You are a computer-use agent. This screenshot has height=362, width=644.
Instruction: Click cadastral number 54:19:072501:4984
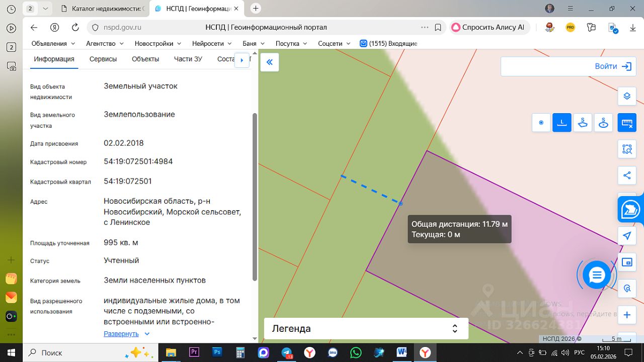(138, 161)
